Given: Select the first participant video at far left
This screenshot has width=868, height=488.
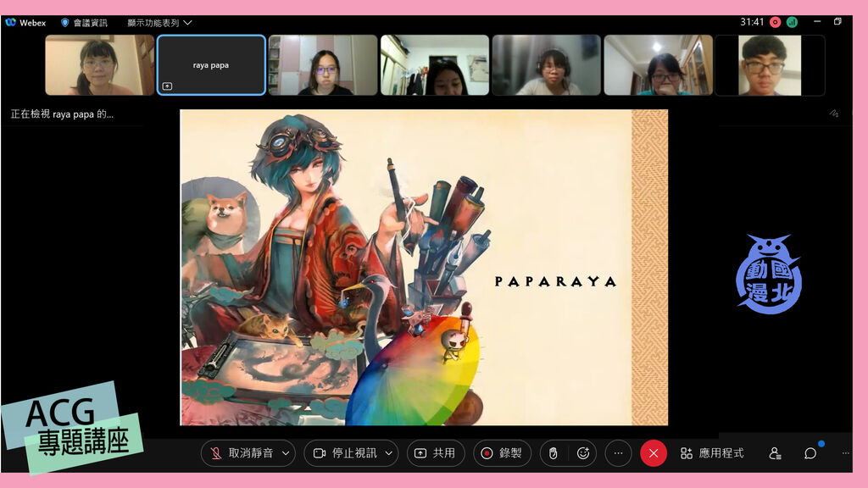Looking at the screenshot, I should (100, 64).
